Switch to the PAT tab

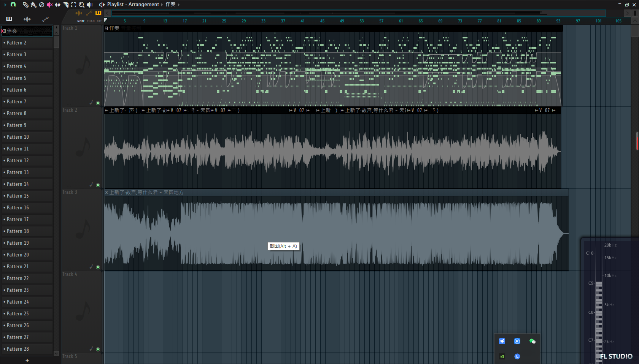[99, 21]
